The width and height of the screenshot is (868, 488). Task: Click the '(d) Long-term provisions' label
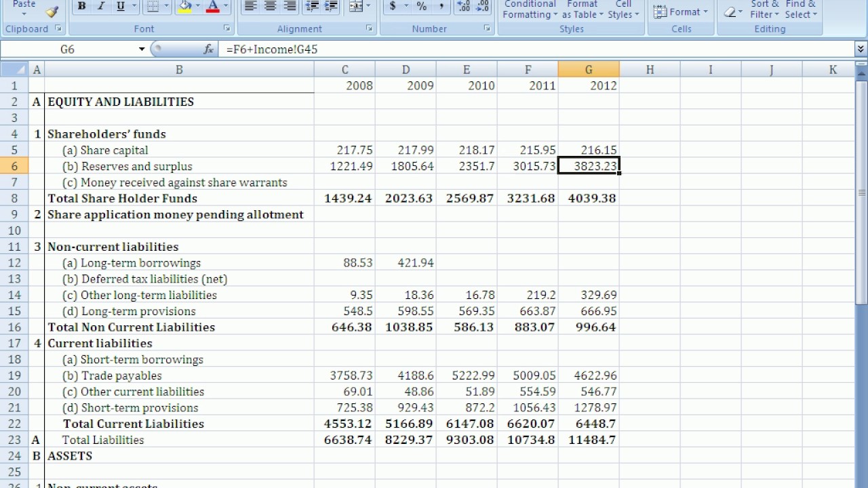[x=129, y=311]
